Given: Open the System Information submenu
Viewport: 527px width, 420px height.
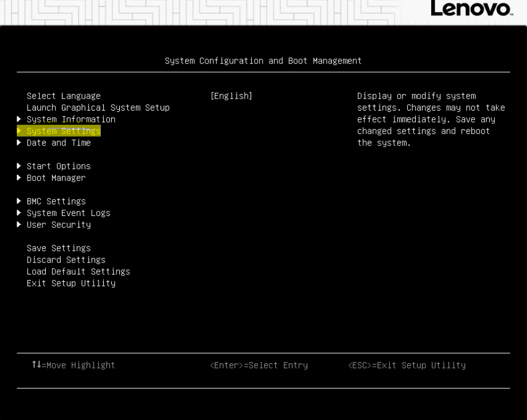Looking at the screenshot, I should click(x=71, y=120).
